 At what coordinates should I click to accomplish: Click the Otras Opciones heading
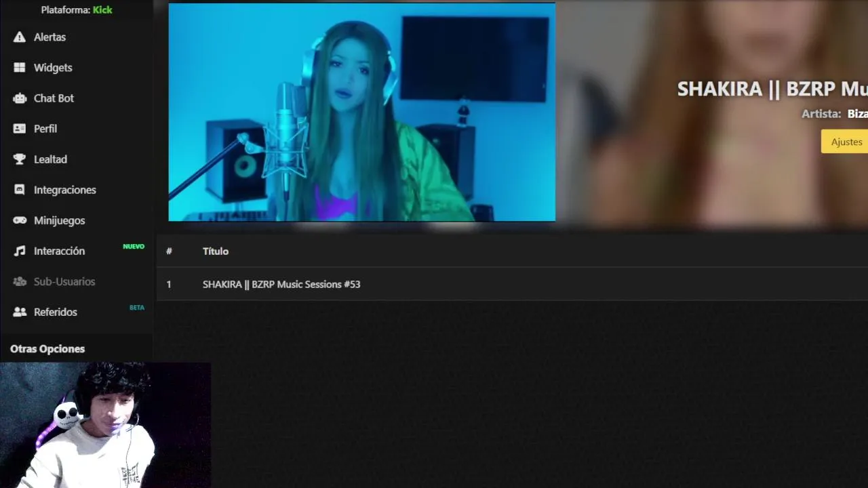click(47, 348)
